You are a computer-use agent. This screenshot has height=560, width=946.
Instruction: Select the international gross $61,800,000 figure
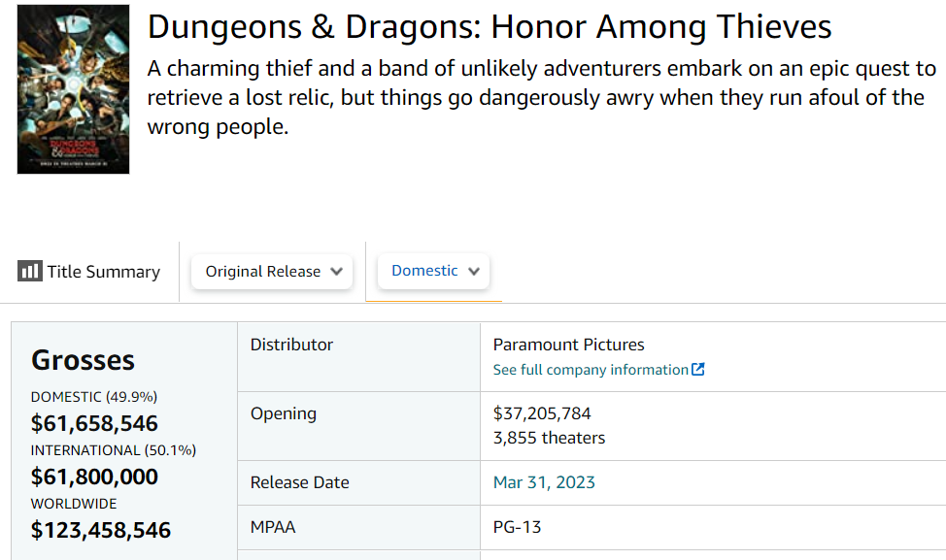(94, 477)
